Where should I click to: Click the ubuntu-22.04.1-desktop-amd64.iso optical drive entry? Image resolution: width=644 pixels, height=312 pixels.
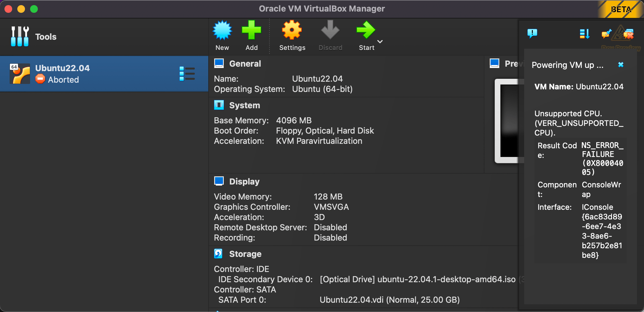click(x=418, y=279)
